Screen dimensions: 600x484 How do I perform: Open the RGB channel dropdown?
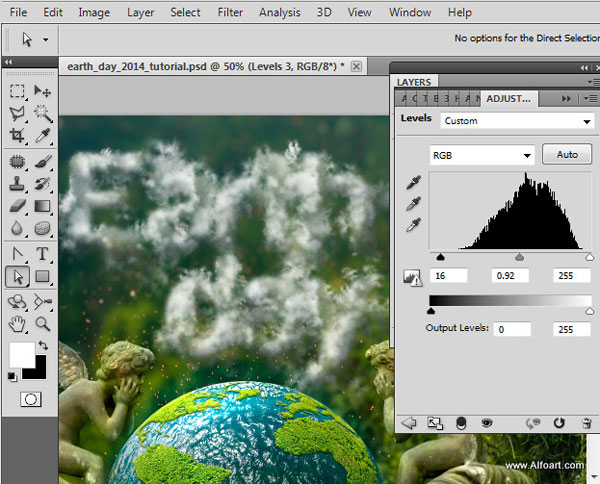[482, 155]
